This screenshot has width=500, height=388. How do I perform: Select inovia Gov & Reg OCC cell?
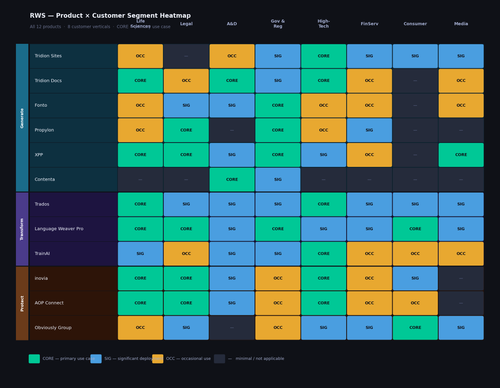(278, 278)
